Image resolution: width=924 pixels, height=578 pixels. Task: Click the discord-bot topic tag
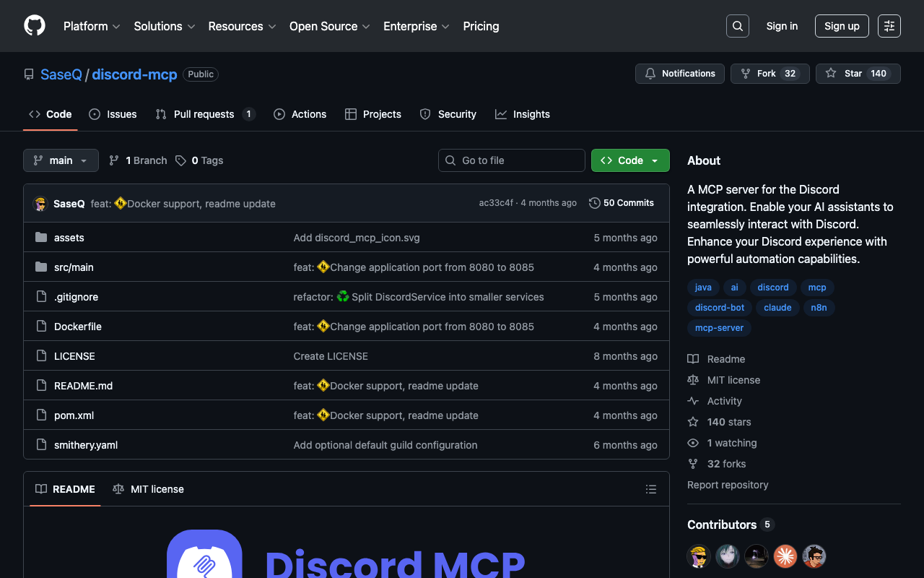(x=719, y=307)
